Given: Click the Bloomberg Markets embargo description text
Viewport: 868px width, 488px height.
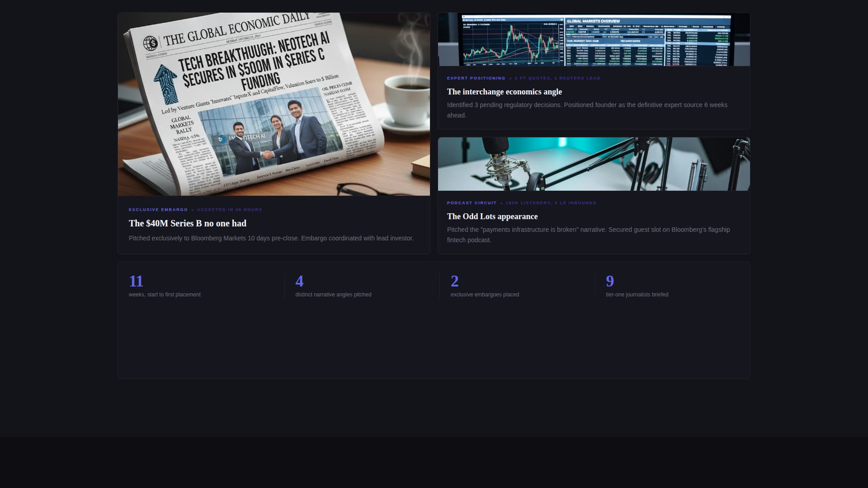Looking at the screenshot, I should (271, 237).
